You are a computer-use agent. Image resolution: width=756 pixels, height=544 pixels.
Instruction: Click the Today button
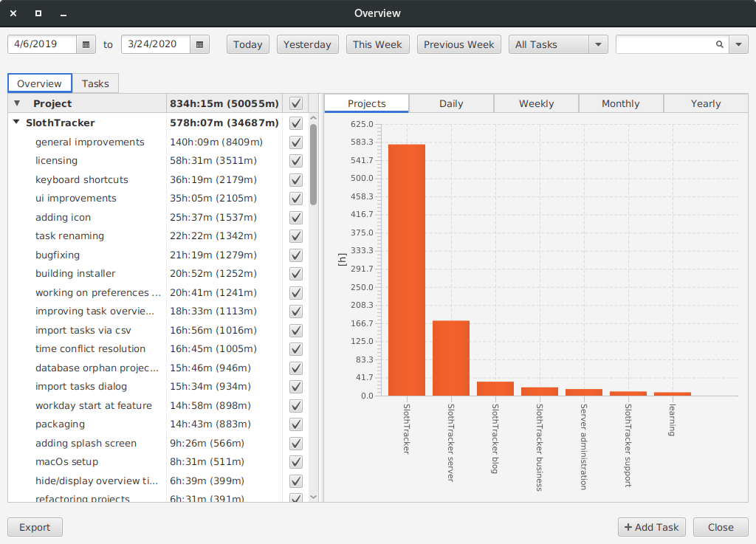(x=248, y=44)
